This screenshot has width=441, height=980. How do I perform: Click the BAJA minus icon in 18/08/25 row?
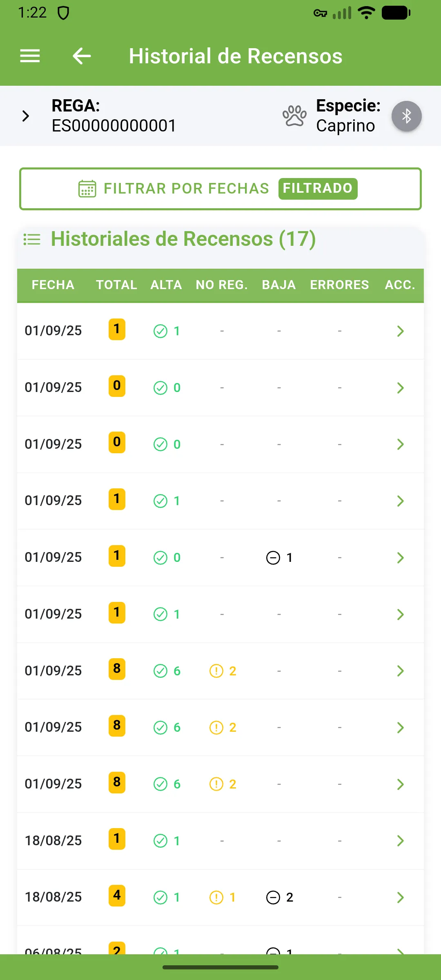click(273, 898)
